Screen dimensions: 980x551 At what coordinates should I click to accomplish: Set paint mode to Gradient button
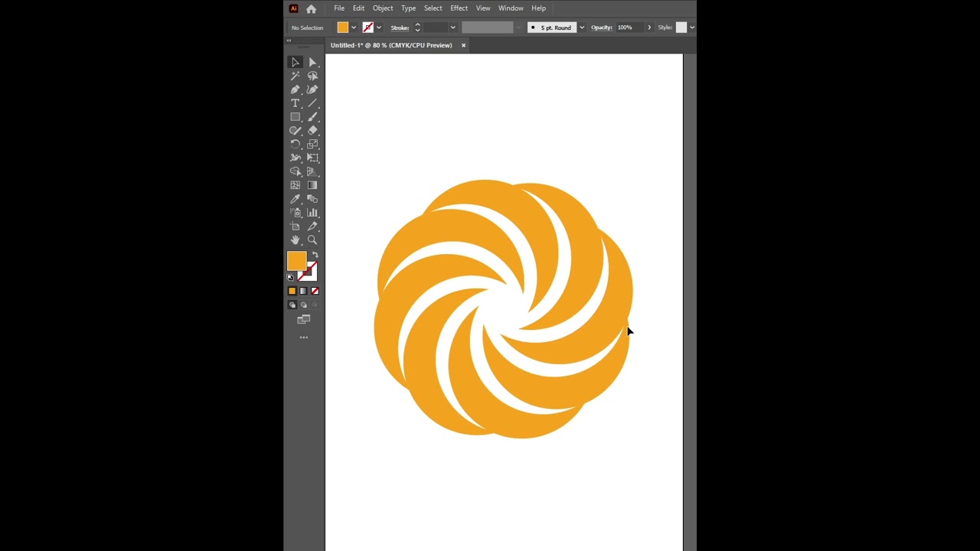(303, 291)
